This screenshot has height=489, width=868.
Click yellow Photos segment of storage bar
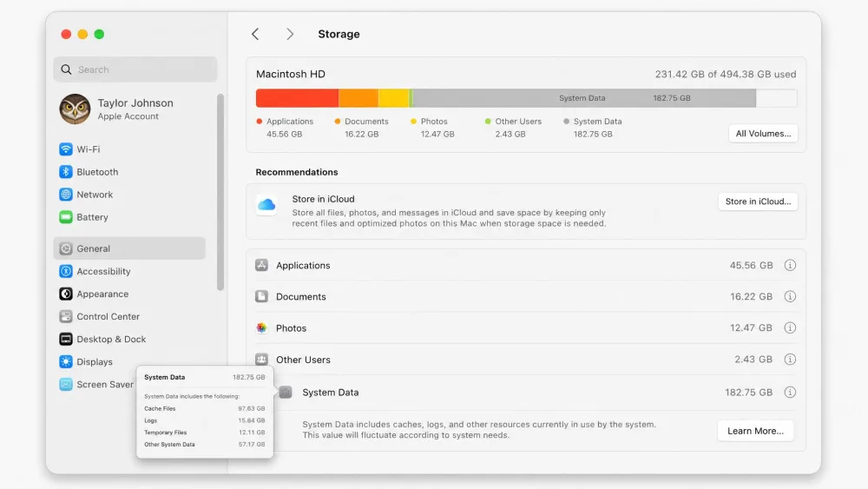(393, 98)
